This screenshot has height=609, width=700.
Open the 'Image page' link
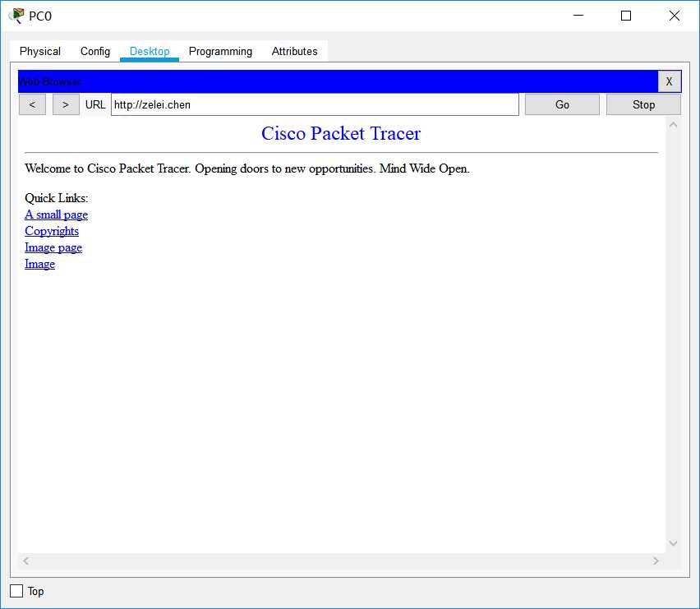53,247
